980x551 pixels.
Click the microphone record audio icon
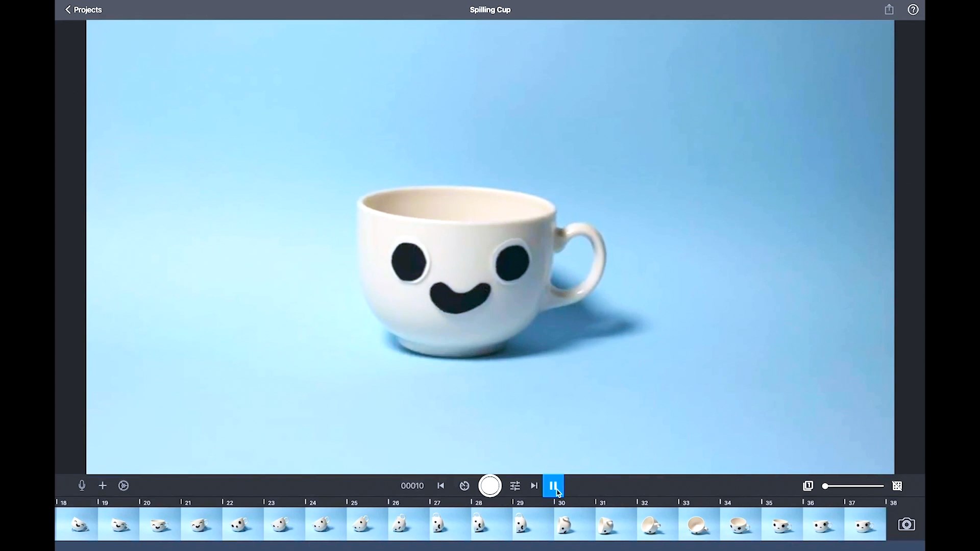82,486
